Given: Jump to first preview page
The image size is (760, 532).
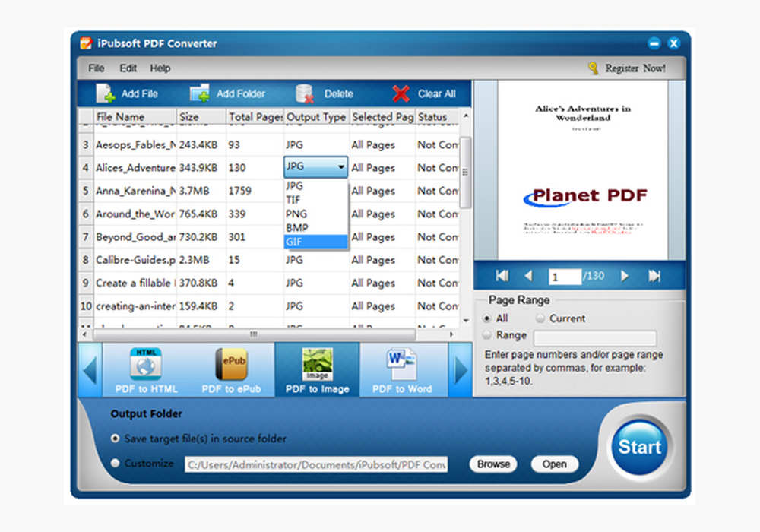Looking at the screenshot, I should [502, 276].
